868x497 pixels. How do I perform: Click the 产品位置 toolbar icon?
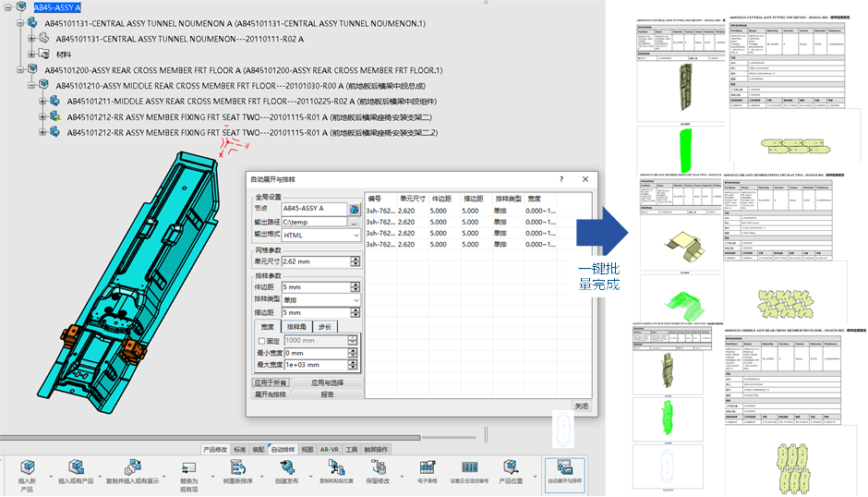point(511,466)
